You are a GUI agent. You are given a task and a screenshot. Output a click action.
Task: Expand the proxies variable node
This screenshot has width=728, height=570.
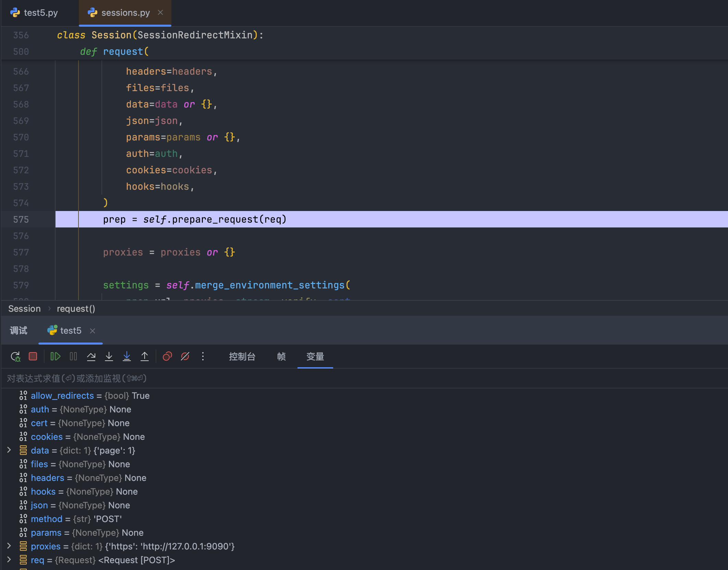pyautogui.click(x=9, y=546)
